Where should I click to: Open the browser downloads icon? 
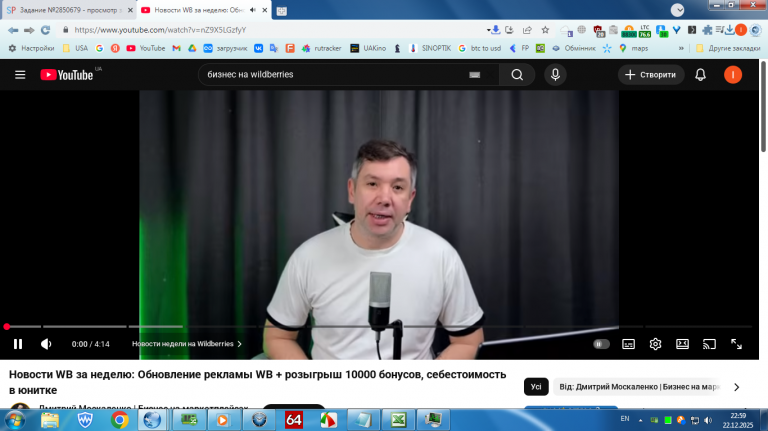click(x=730, y=30)
